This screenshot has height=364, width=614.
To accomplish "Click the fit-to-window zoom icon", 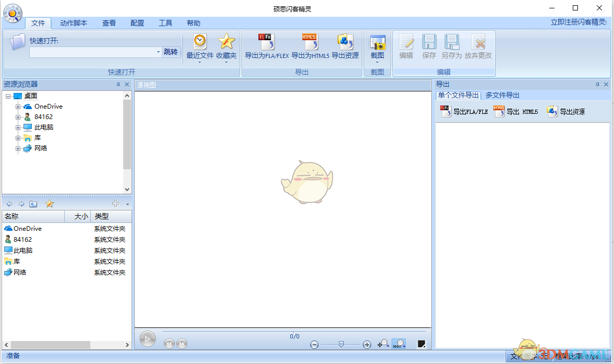I will (383, 344).
